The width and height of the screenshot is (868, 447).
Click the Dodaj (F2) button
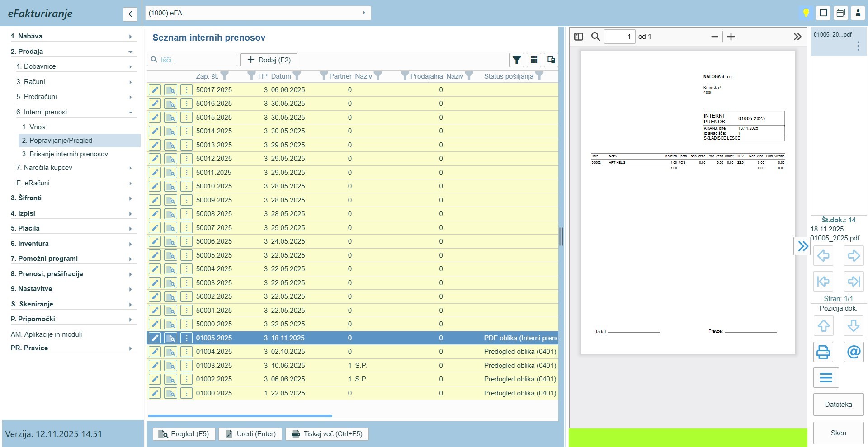click(x=269, y=60)
